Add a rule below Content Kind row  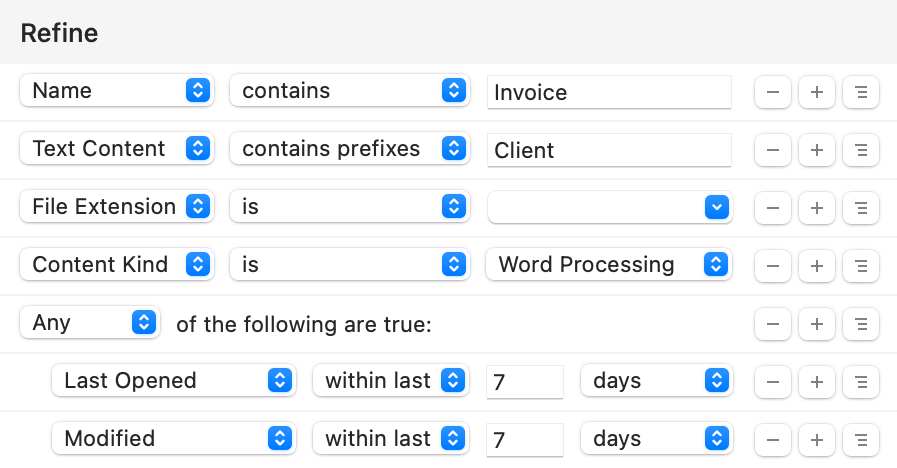817,265
